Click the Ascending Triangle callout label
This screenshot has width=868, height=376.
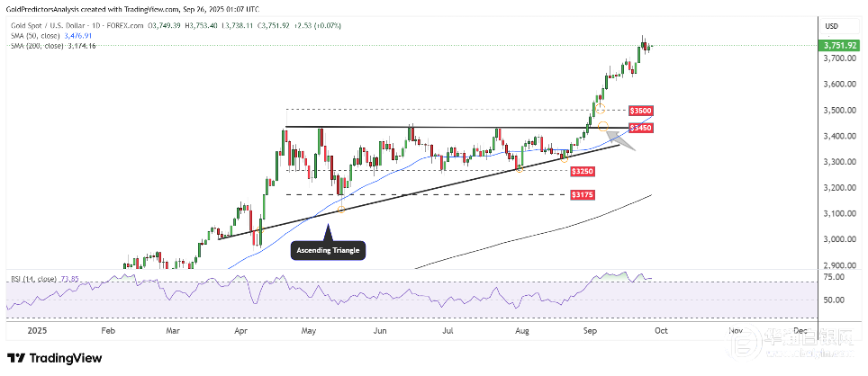[328, 250]
